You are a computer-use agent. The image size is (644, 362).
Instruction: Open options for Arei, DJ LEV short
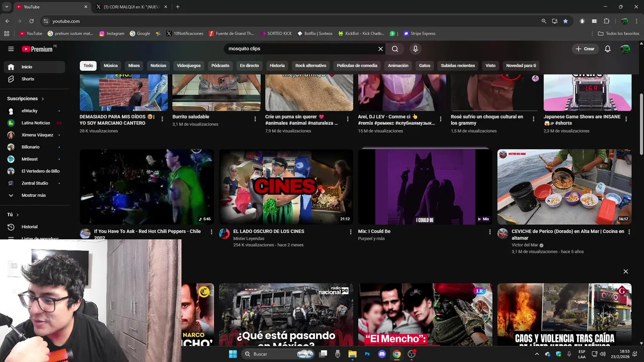pyautogui.click(x=441, y=119)
